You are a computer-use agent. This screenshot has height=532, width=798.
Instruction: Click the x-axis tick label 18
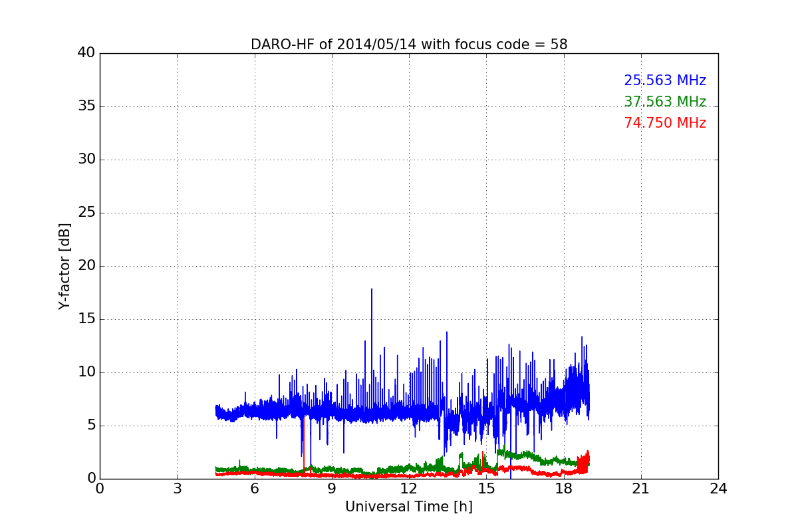tap(563, 488)
